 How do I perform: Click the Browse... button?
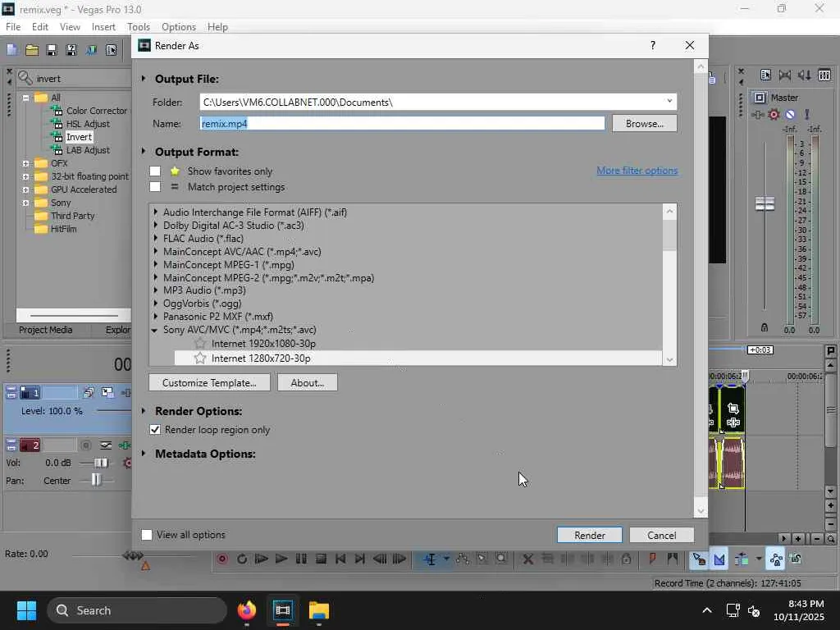pyautogui.click(x=645, y=124)
